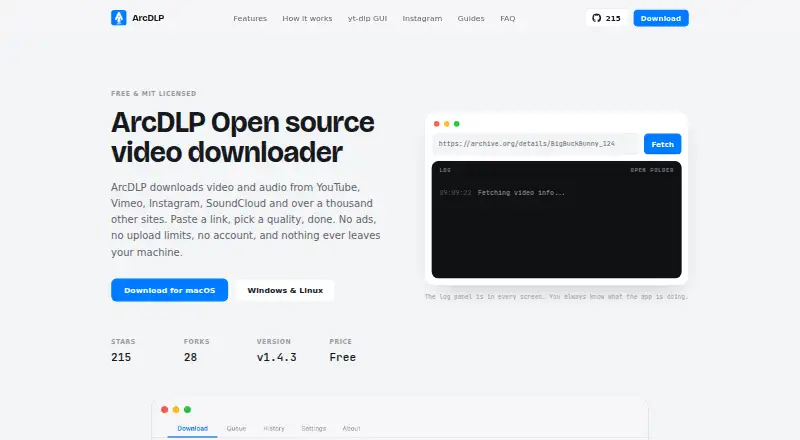Click OPEN FOLDER in the log panel
Image resolution: width=800 pixels, height=440 pixels.
click(652, 170)
